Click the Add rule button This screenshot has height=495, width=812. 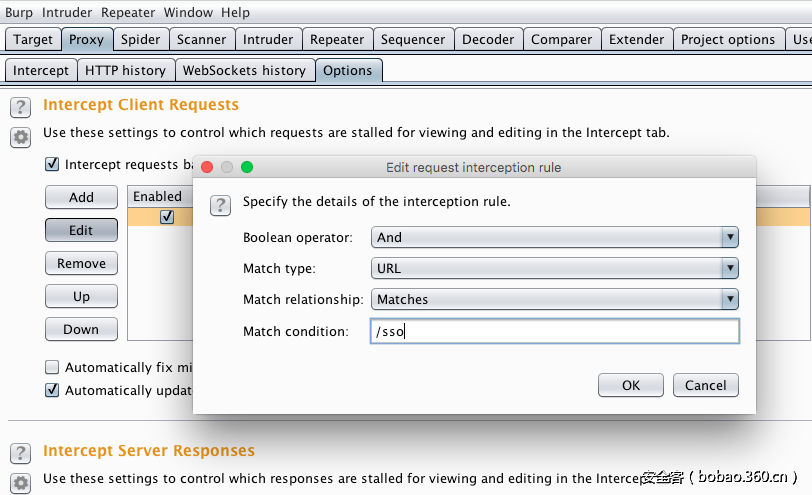[81, 197]
